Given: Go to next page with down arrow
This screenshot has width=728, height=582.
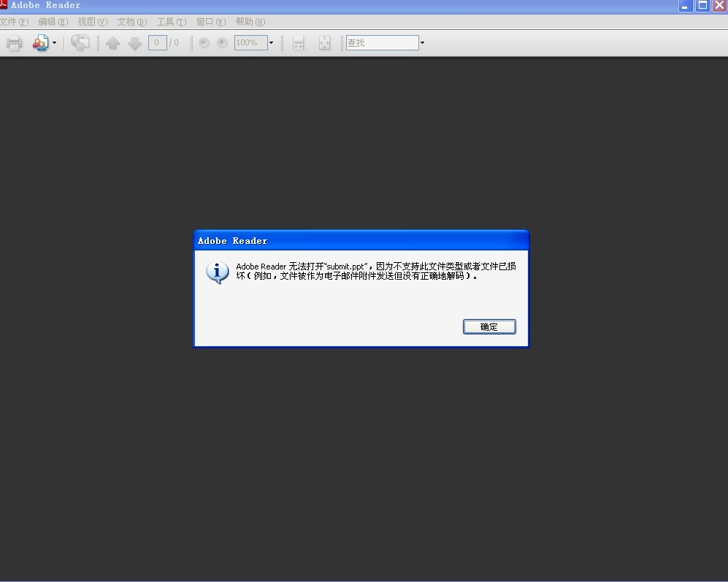Looking at the screenshot, I should [x=134, y=43].
